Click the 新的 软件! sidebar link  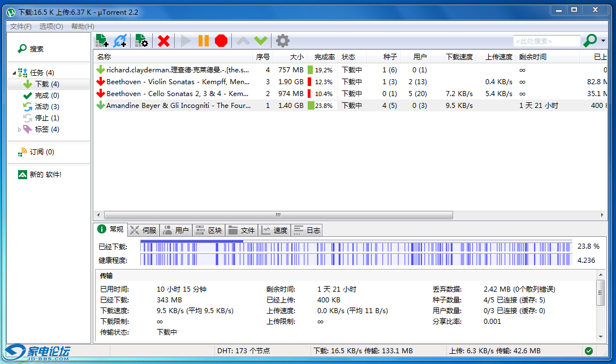(45, 175)
